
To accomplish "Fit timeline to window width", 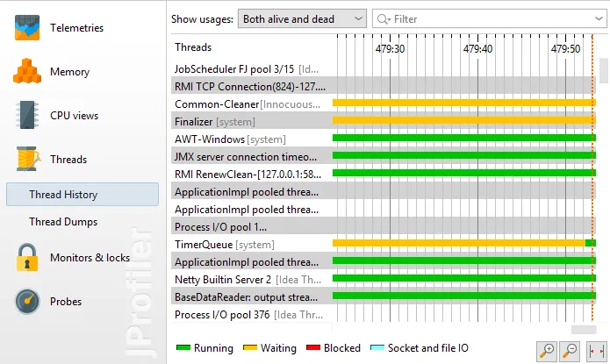I will coord(596,351).
